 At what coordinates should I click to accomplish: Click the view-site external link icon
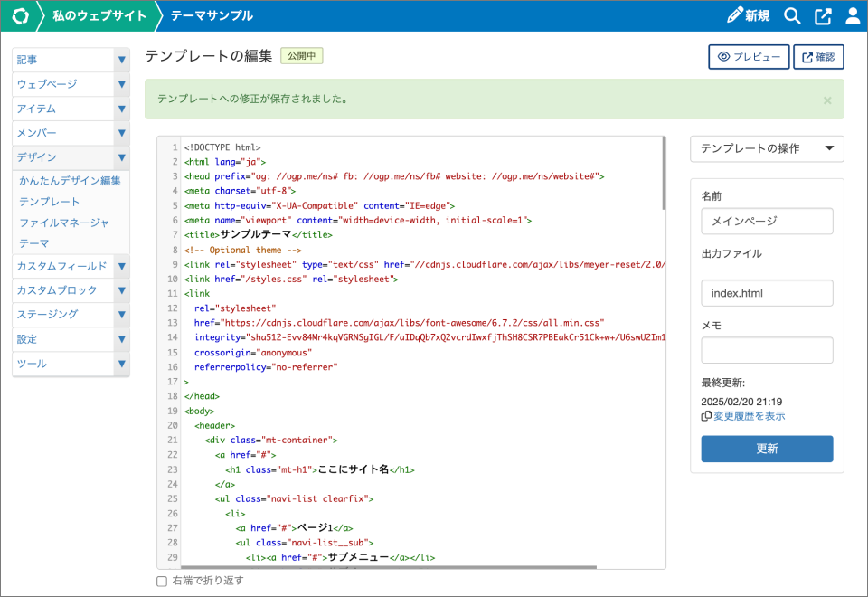tap(823, 15)
